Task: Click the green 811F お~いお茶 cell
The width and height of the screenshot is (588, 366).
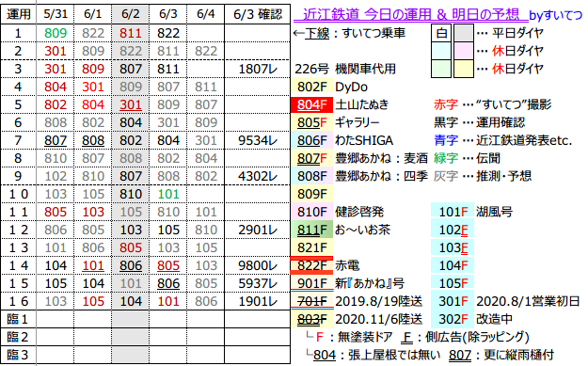Action: coord(312,230)
